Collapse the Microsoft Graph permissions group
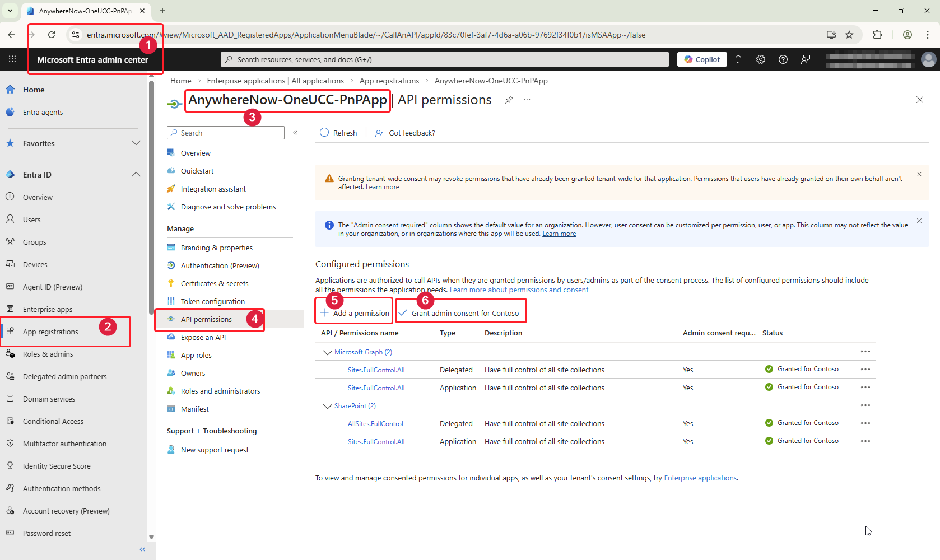This screenshot has width=940, height=560. pos(328,352)
